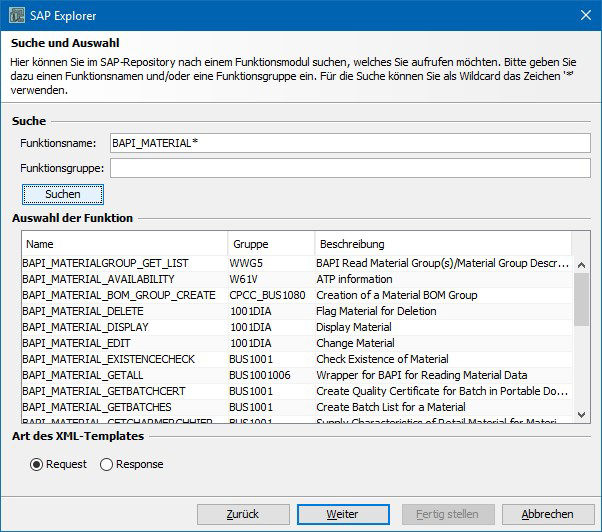Select row BAPI_MATERIAL_GETBATCHES

click(x=297, y=407)
